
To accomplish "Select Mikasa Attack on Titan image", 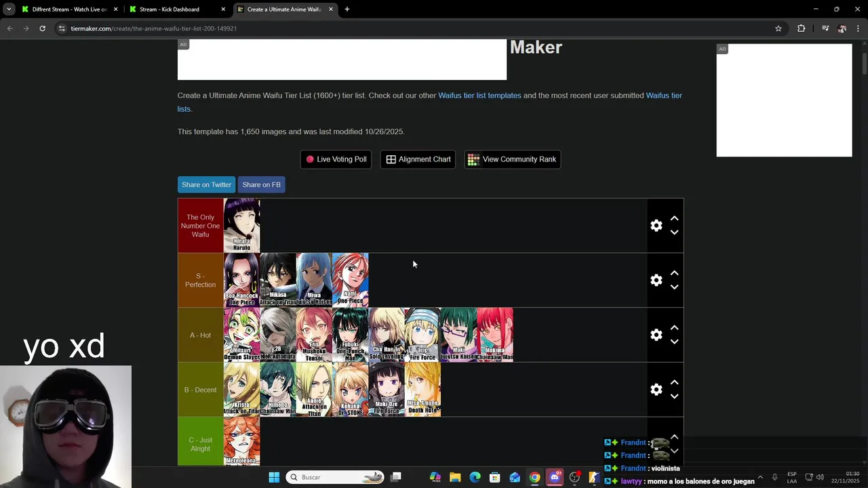I will tap(278, 280).
